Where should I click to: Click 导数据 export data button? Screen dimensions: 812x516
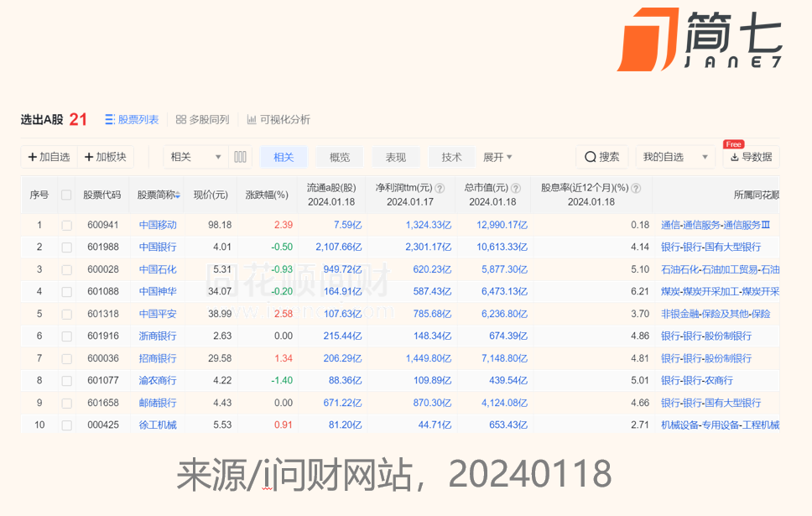point(752,157)
